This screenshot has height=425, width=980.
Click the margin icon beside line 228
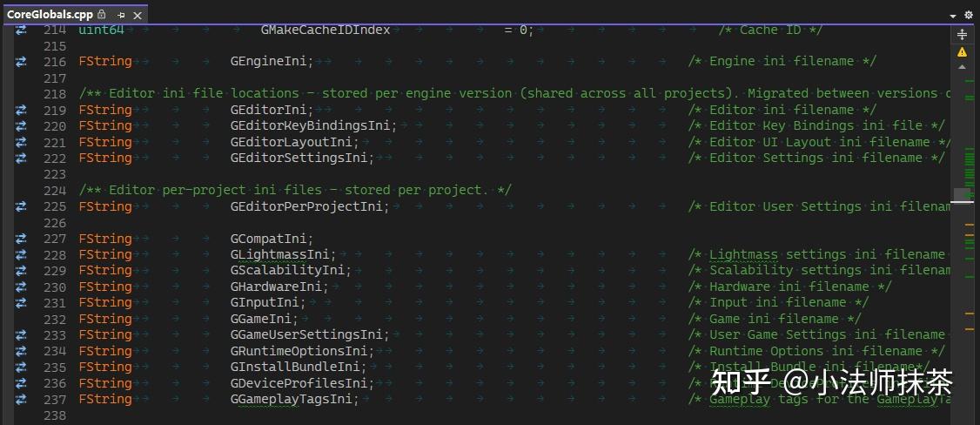click(21, 255)
